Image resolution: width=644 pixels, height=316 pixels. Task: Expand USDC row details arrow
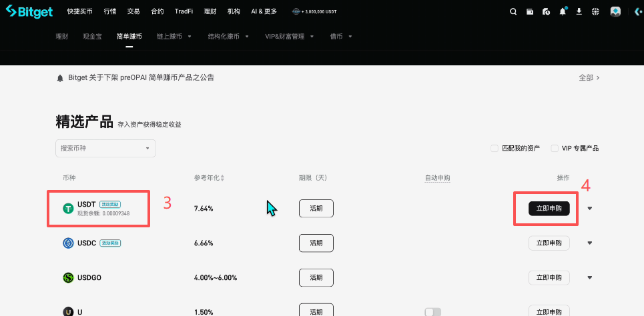click(590, 243)
